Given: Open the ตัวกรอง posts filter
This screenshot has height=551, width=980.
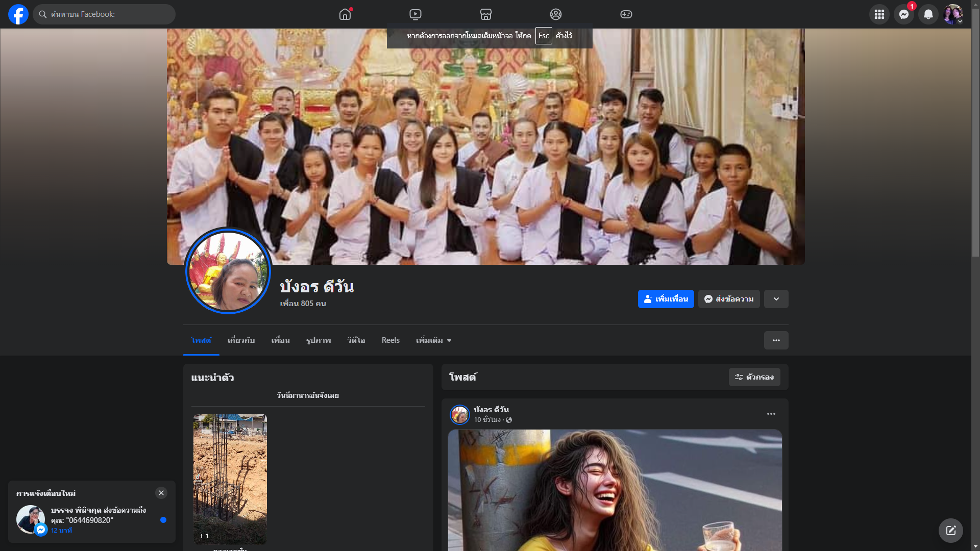Looking at the screenshot, I should coord(754,377).
